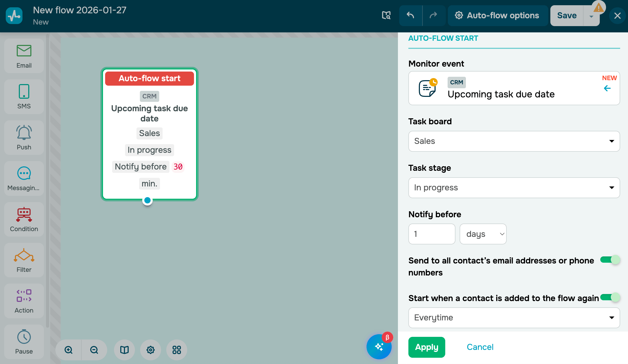Open the Task board Sales dropdown
Screen dimensions: 628x364
click(x=514, y=141)
